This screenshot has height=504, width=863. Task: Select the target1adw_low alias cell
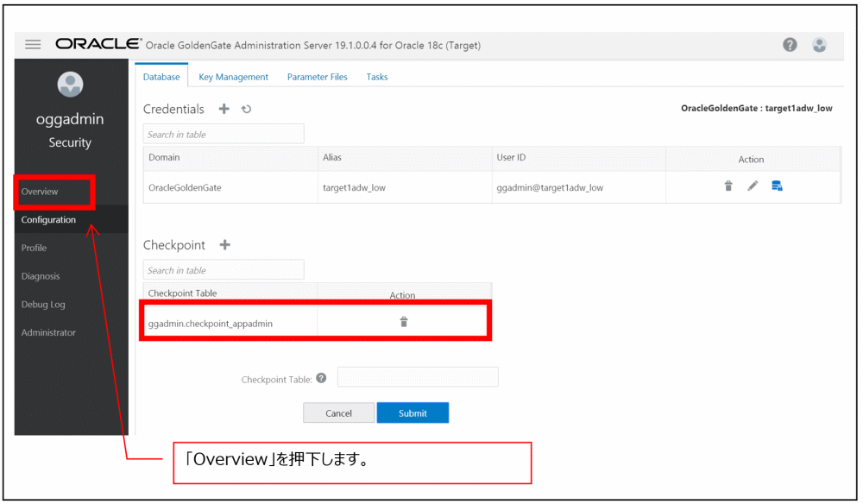coord(405,187)
